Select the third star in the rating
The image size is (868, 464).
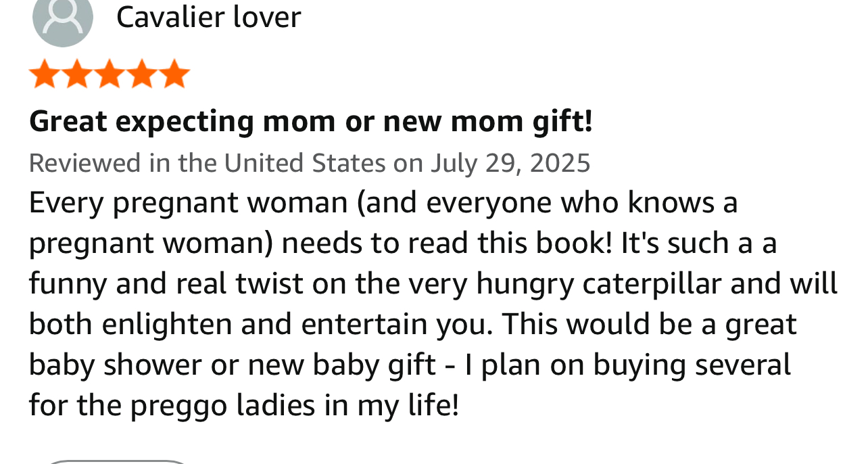pos(110,74)
